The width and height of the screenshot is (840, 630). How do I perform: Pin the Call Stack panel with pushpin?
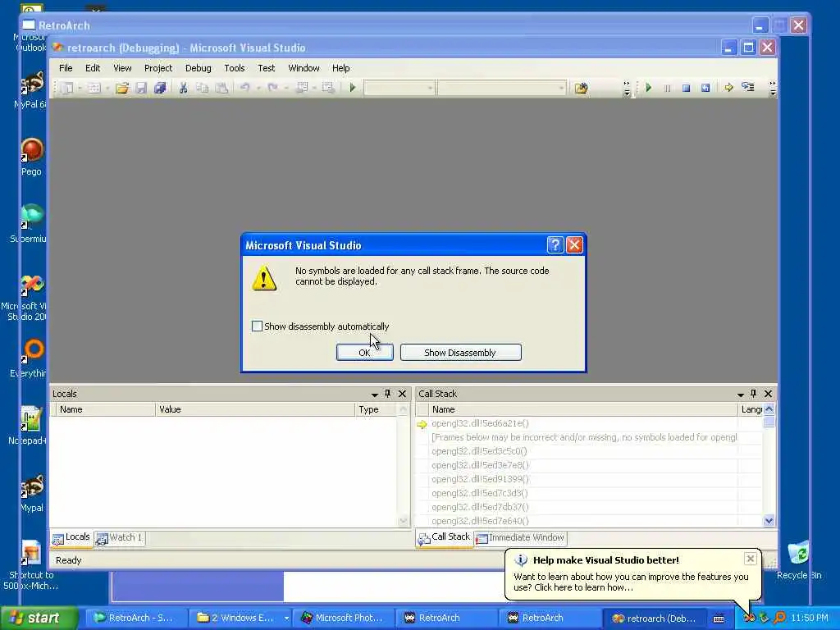click(x=754, y=394)
